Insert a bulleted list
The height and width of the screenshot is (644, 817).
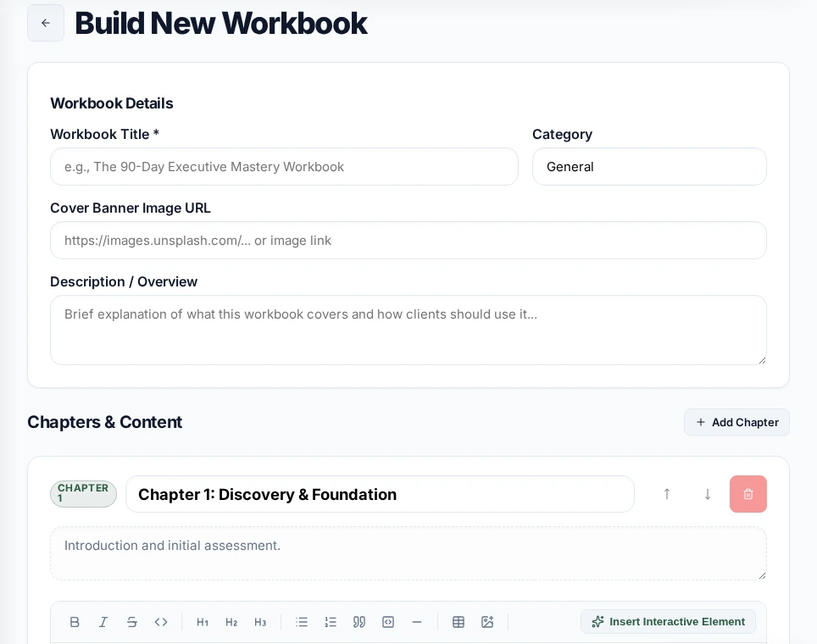(302, 622)
